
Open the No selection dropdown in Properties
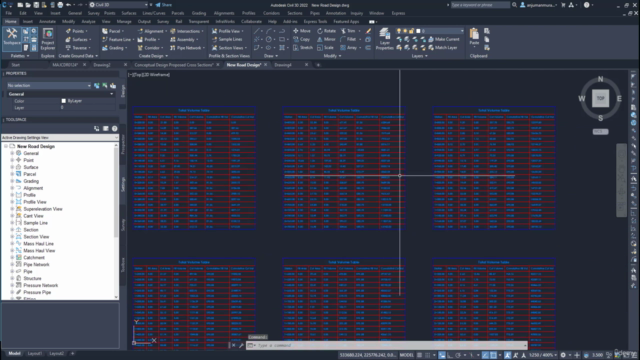point(49,86)
